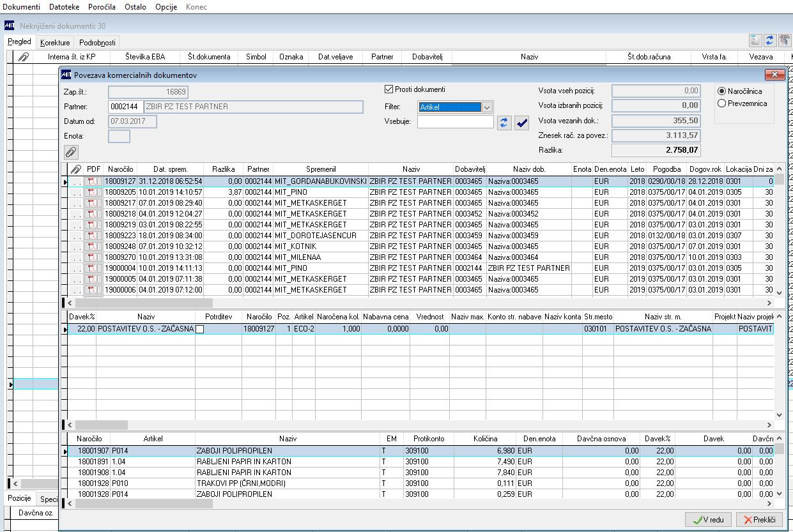Click the paperclip column header in the main grid
Viewport: 793px width, 532px height.
pyautogui.click(x=24, y=57)
